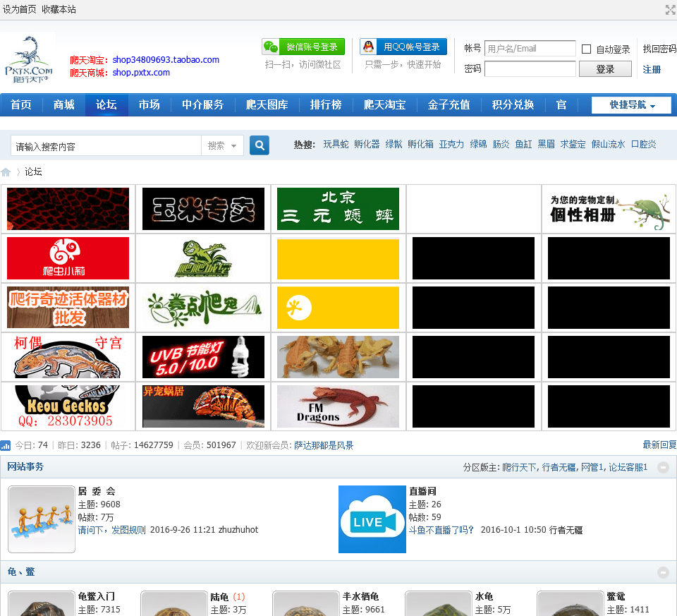Open the 爬天淘宝 nav tab

point(385,105)
